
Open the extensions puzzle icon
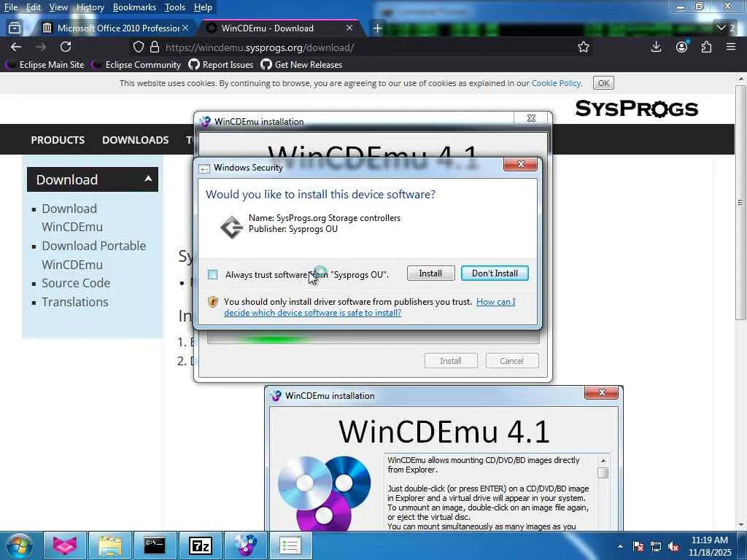[706, 47]
